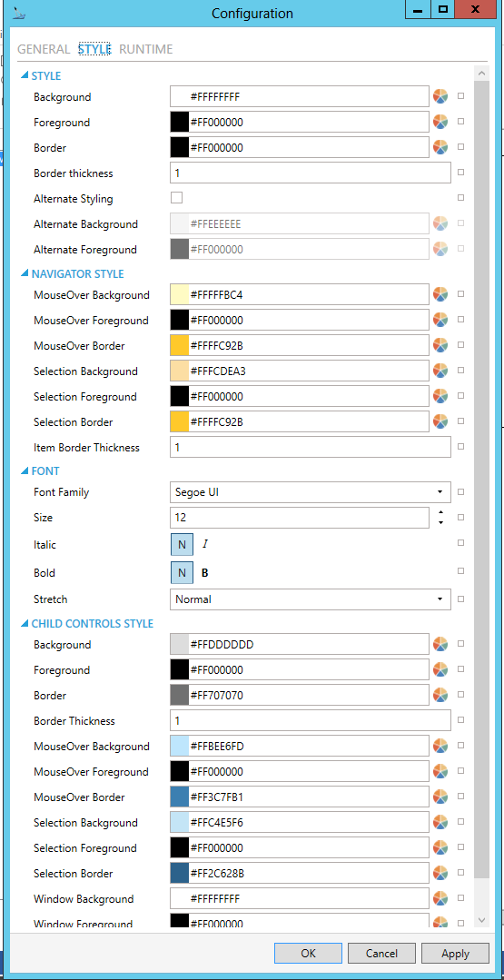Open color picker for Style Background
This screenshot has width=504, height=980.
click(x=440, y=97)
